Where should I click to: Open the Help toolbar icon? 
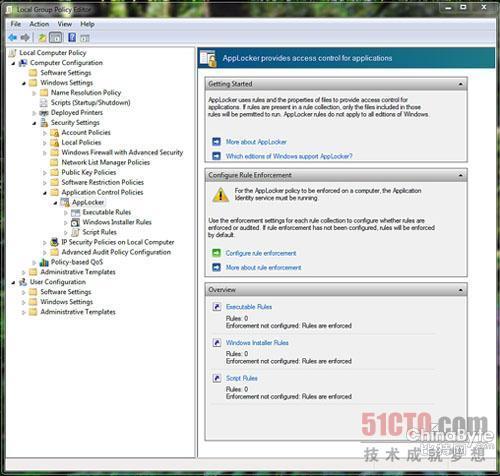coord(72,37)
